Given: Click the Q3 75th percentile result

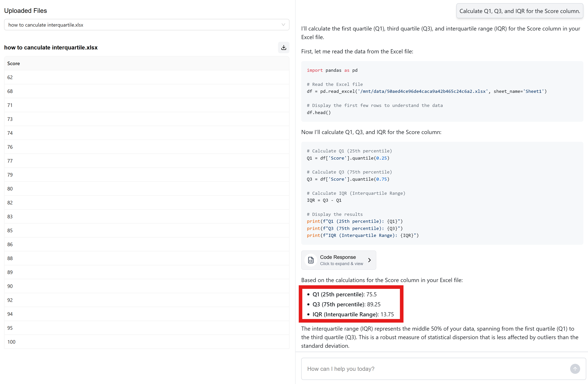Looking at the screenshot, I should click(346, 304).
